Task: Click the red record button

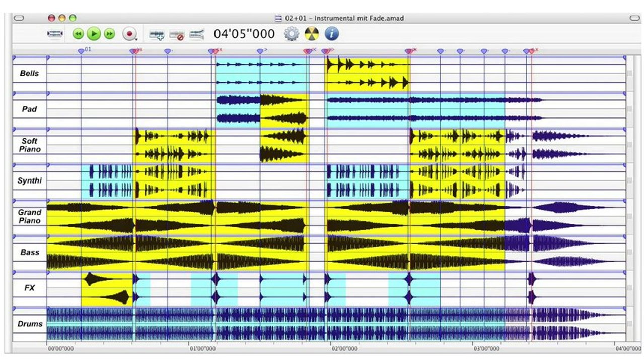Action: pyautogui.click(x=129, y=34)
